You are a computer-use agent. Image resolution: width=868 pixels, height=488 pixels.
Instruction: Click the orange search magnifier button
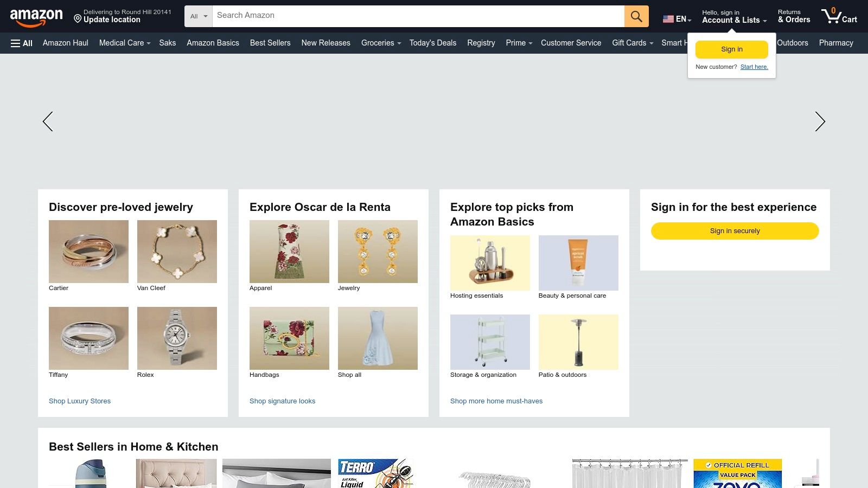tap(636, 16)
